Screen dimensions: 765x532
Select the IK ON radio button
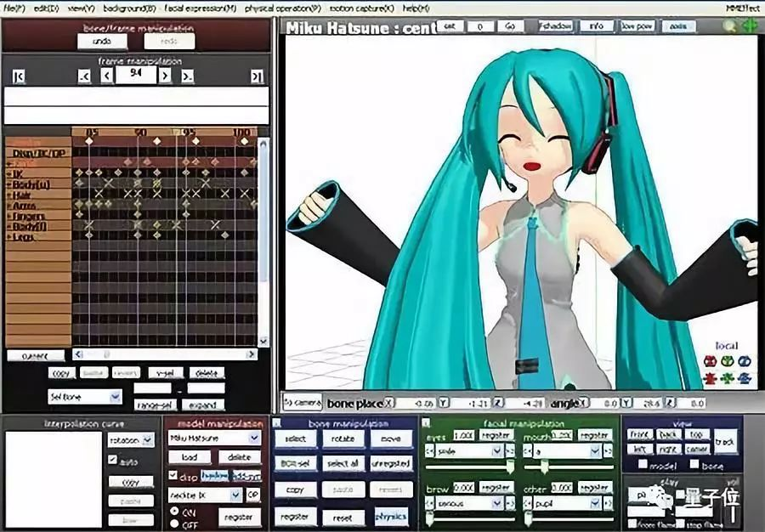coord(174,511)
